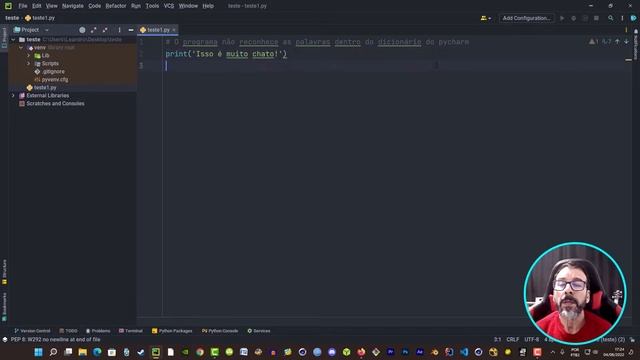This screenshot has height=360, width=640.
Task: Click the Debug bug icon
Action: click(573, 18)
